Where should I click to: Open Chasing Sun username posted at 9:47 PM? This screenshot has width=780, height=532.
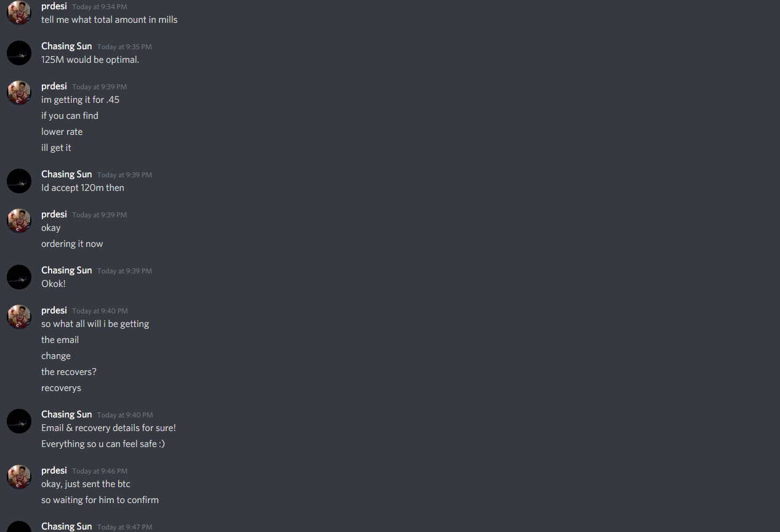tap(66, 526)
